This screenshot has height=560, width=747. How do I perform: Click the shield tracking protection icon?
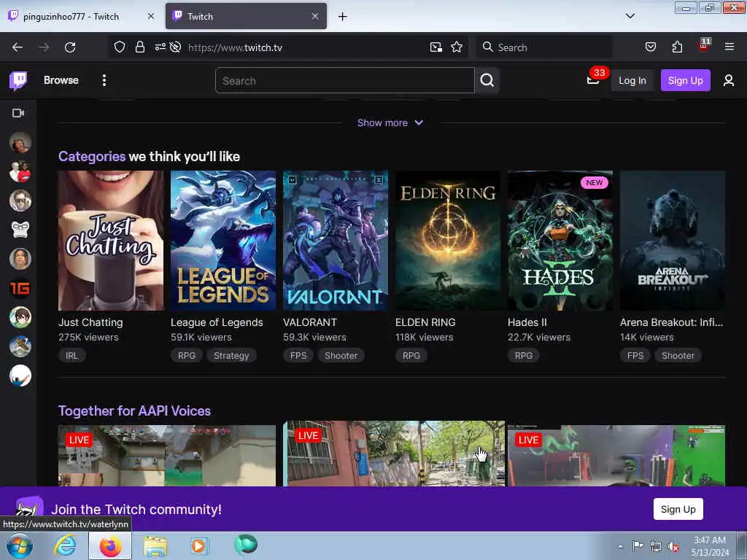[x=120, y=47]
